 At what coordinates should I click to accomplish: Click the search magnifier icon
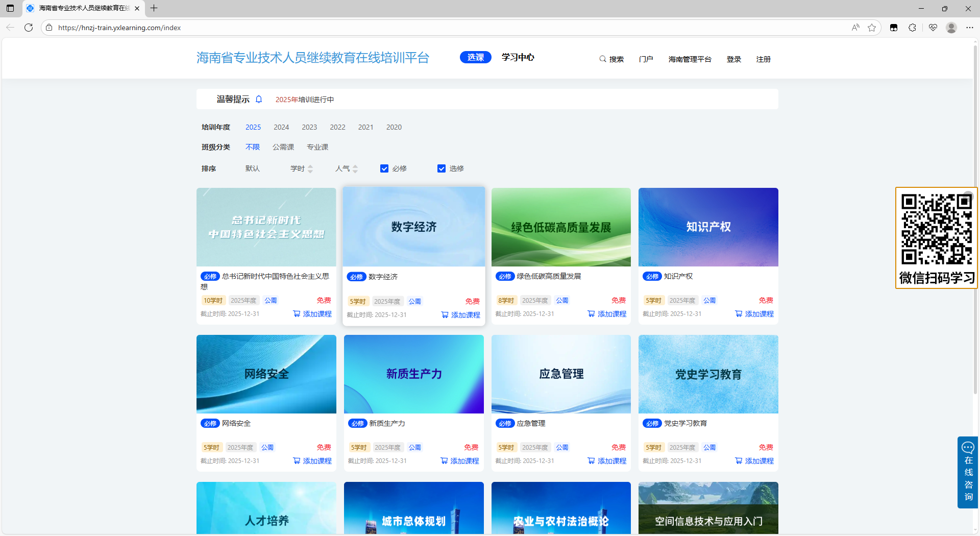click(603, 59)
